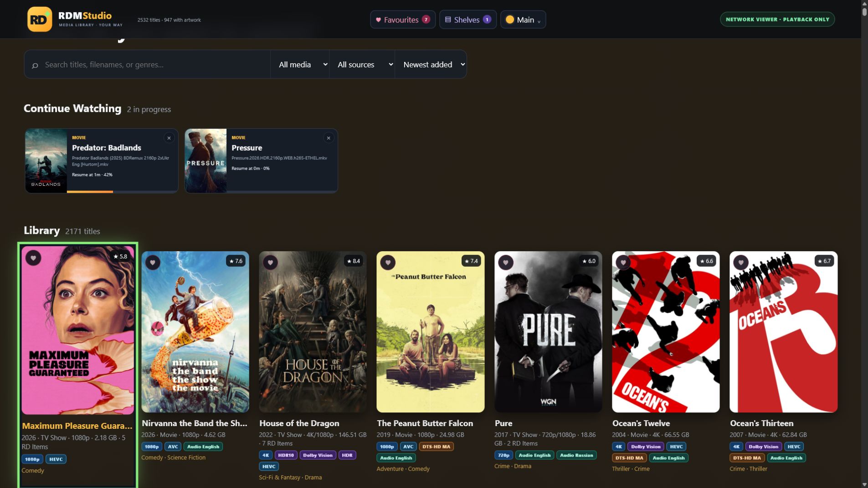Remove Pressure from Continue Watching
The width and height of the screenshot is (868, 488).
pyautogui.click(x=329, y=138)
